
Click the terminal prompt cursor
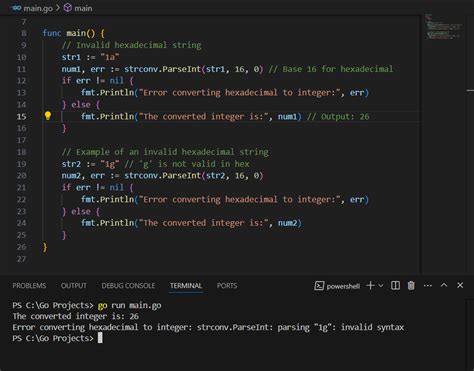[100, 338]
